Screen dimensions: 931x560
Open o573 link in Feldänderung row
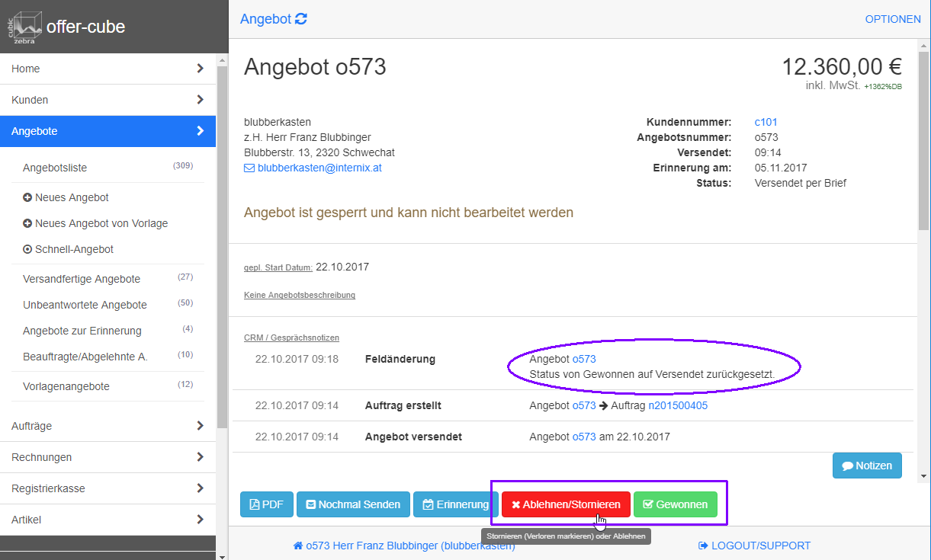click(x=584, y=359)
